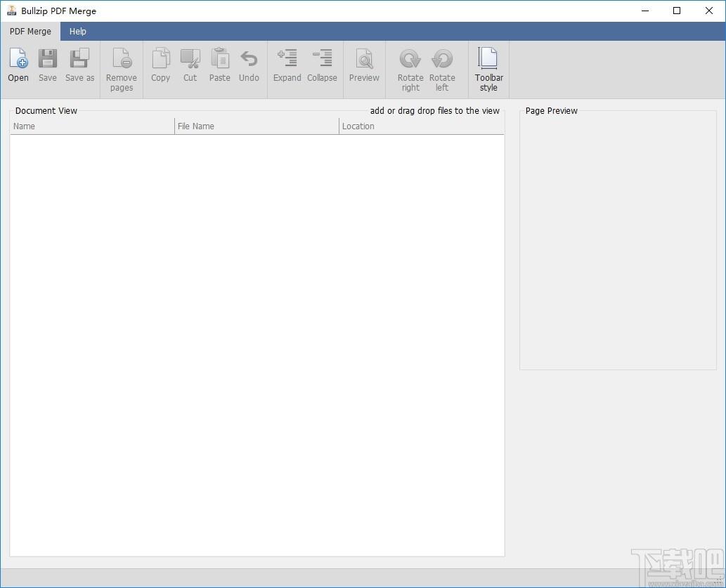Sort by the Location column header
The image size is (726, 588).
pyautogui.click(x=422, y=126)
